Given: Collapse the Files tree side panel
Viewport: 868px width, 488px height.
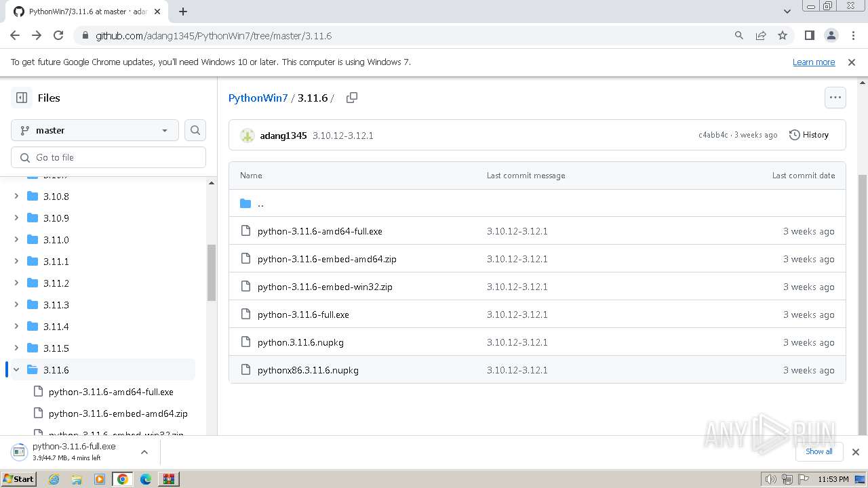Looking at the screenshot, I should point(22,98).
